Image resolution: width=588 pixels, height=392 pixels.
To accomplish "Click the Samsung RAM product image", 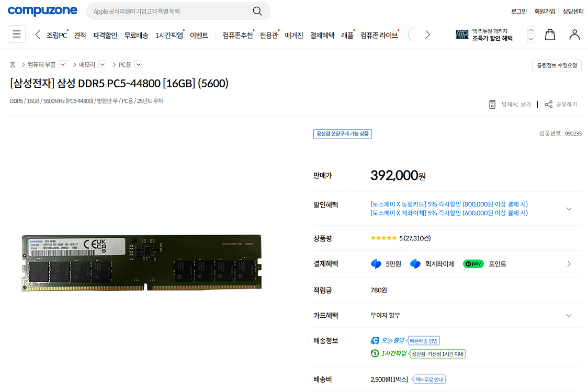I will click(x=141, y=263).
